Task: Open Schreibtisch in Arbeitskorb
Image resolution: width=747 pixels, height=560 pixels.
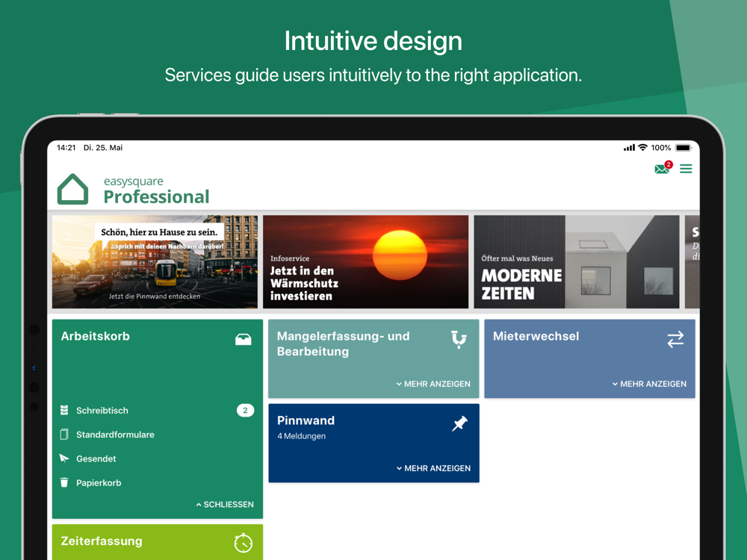Action: [157, 410]
